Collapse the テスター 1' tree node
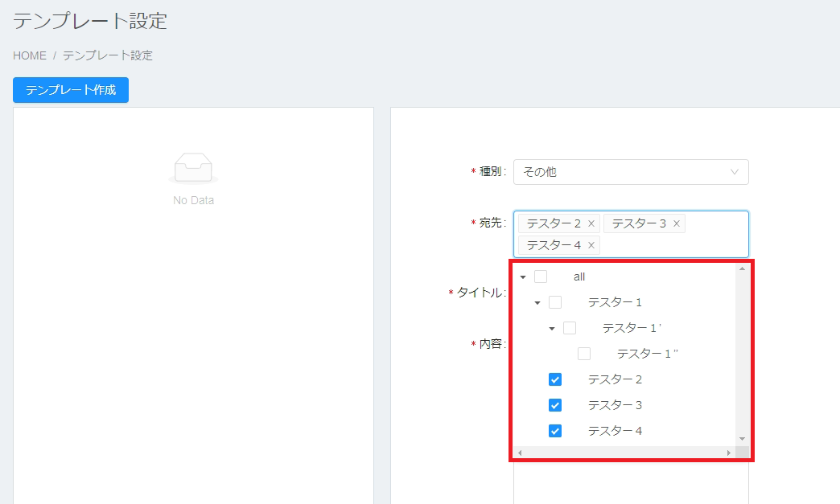The height and width of the screenshot is (504, 840). 552,329
